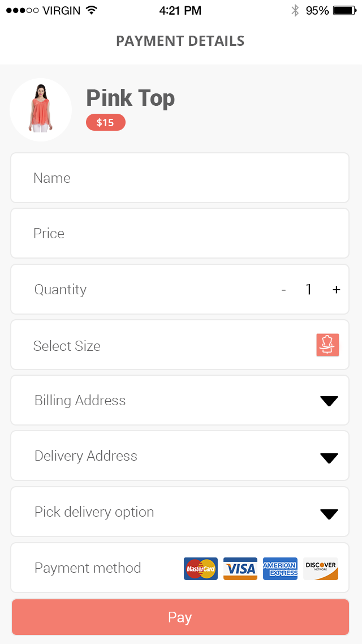Expand the Billing Address dropdown arrow
Image resolution: width=362 pixels, height=644 pixels.
click(x=329, y=401)
